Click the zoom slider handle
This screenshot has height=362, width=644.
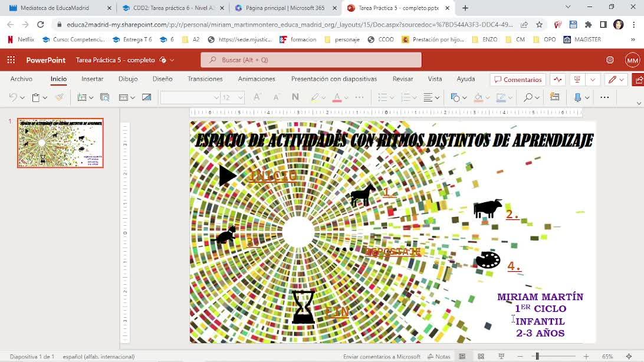point(537,357)
